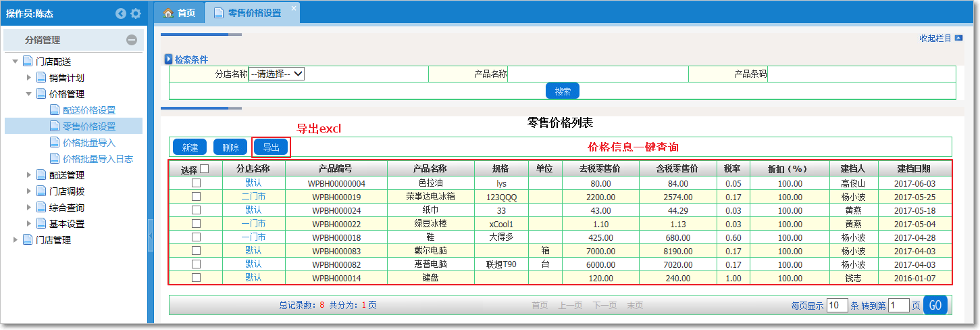980x330 pixels.
Task: Check the row for 鞋
Action: tap(196, 237)
